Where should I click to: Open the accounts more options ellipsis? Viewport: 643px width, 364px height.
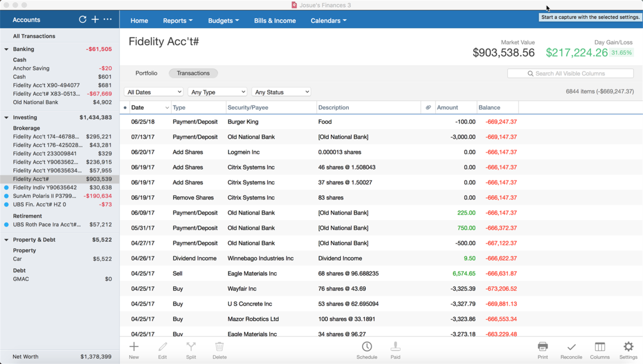click(108, 19)
